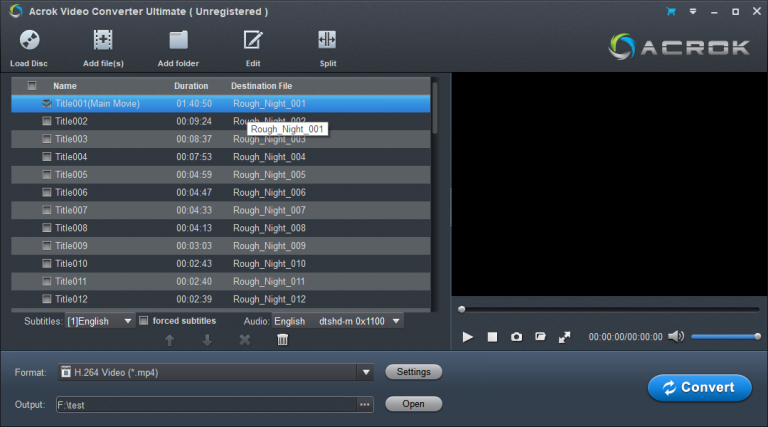Open the shopping cart purchase icon
The height and width of the screenshot is (427, 768).
click(x=671, y=11)
